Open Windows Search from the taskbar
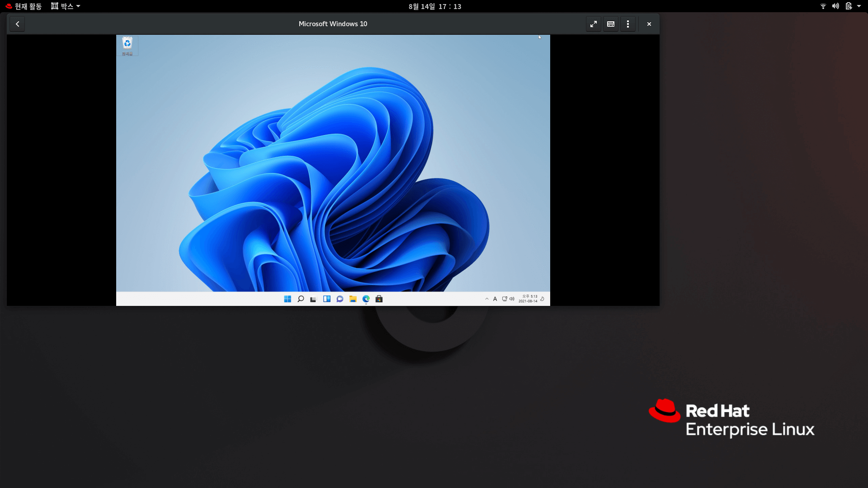Image resolution: width=868 pixels, height=488 pixels. click(x=301, y=299)
